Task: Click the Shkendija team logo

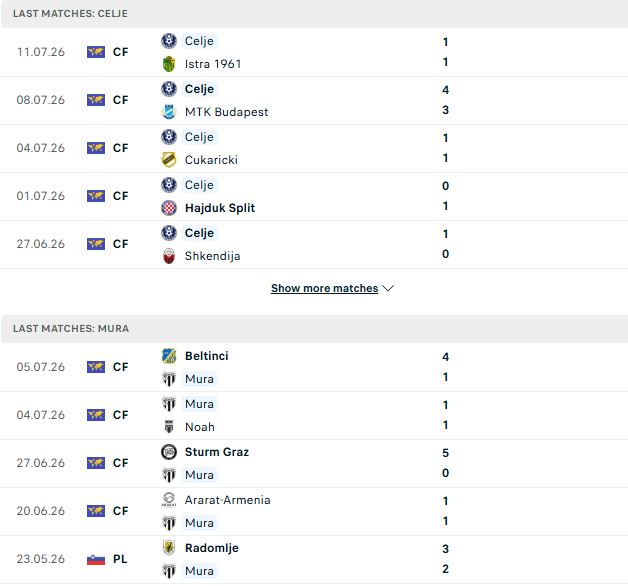Action: coord(169,256)
